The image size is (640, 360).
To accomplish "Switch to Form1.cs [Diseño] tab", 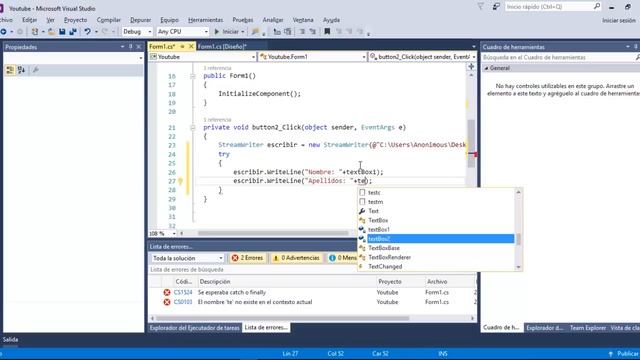I will (x=222, y=47).
